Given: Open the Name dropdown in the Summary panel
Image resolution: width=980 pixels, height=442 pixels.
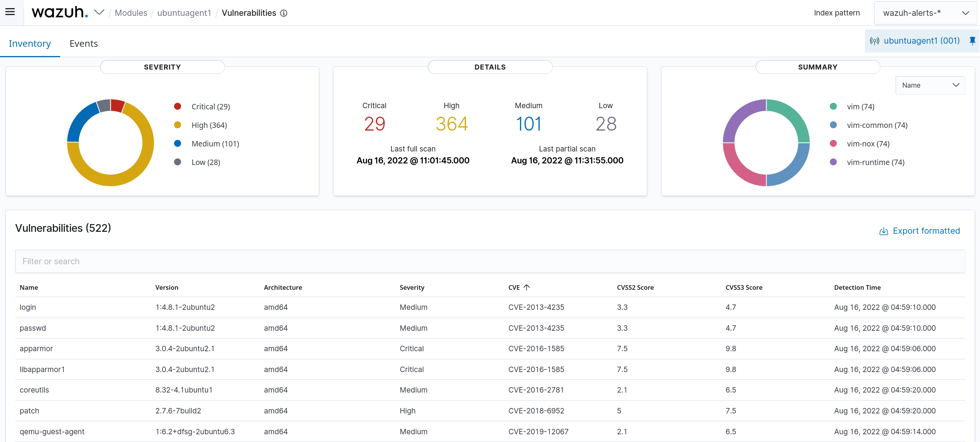Looking at the screenshot, I should coord(930,85).
